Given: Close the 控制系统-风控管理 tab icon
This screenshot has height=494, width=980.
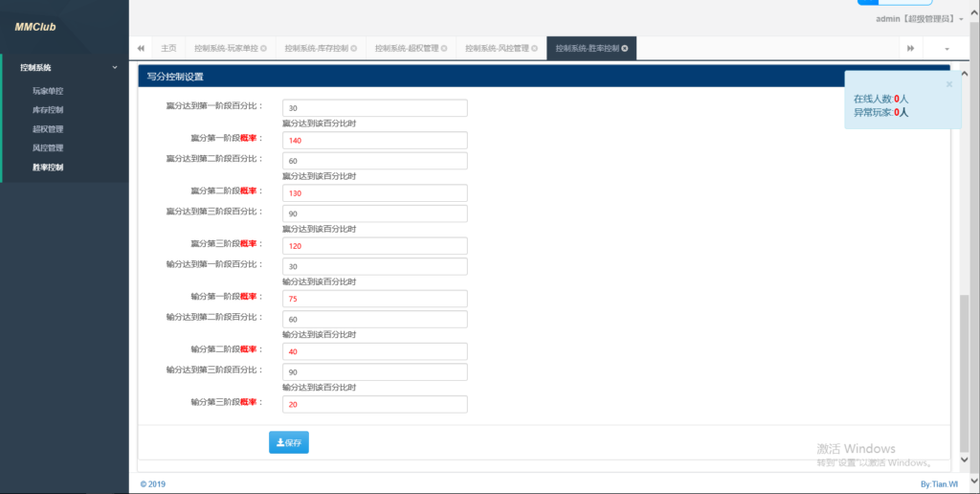Looking at the screenshot, I should pos(534,48).
